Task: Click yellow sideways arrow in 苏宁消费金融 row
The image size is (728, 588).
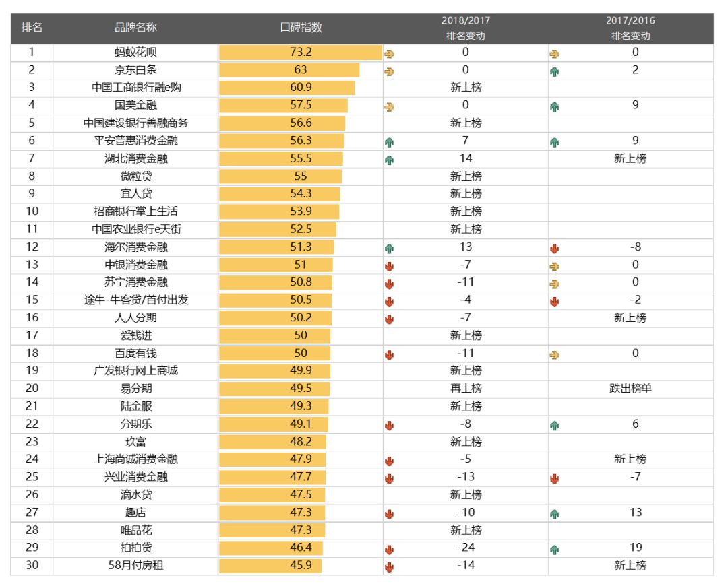Action: point(554,284)
